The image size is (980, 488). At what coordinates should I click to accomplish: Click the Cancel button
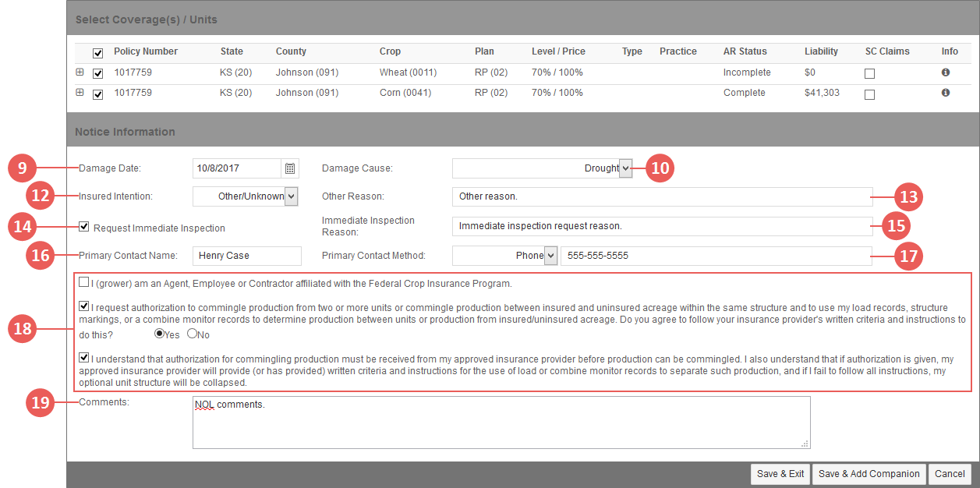(950, 474)
